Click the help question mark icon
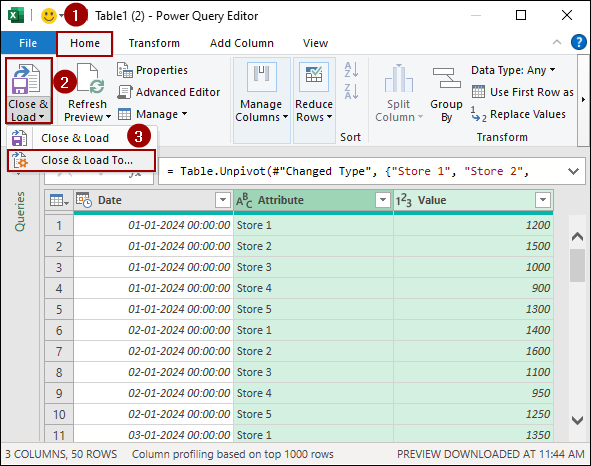Viewport: 591px width, 466px height. 579,42
